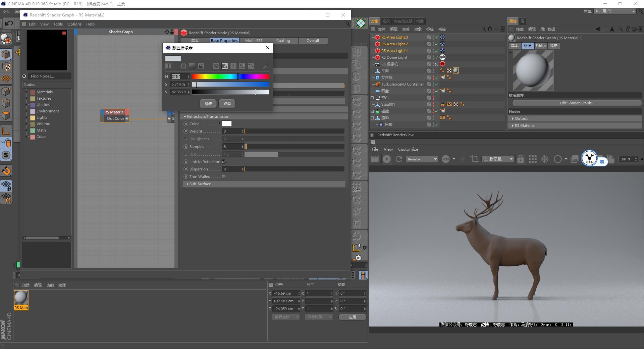644x349 pixels.
Task: Select the render region crop tool
Action: click(x=475, y=159)
